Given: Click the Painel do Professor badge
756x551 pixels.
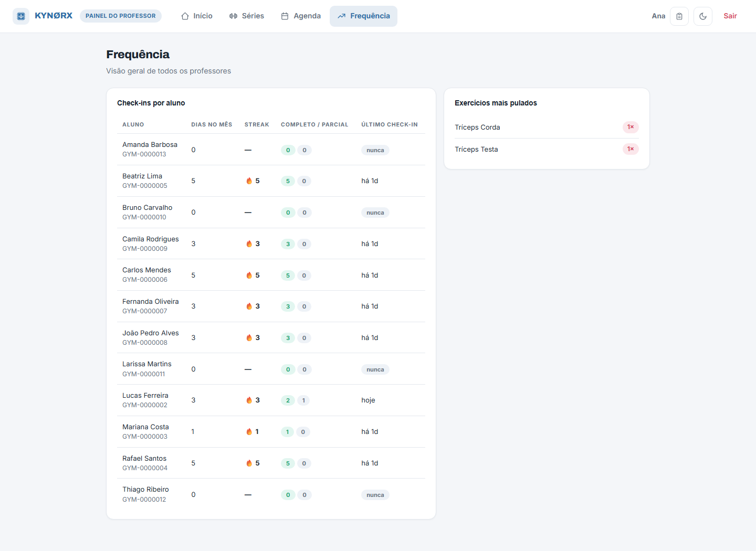Looking at the screenshot, I should [x=121, y=16].
